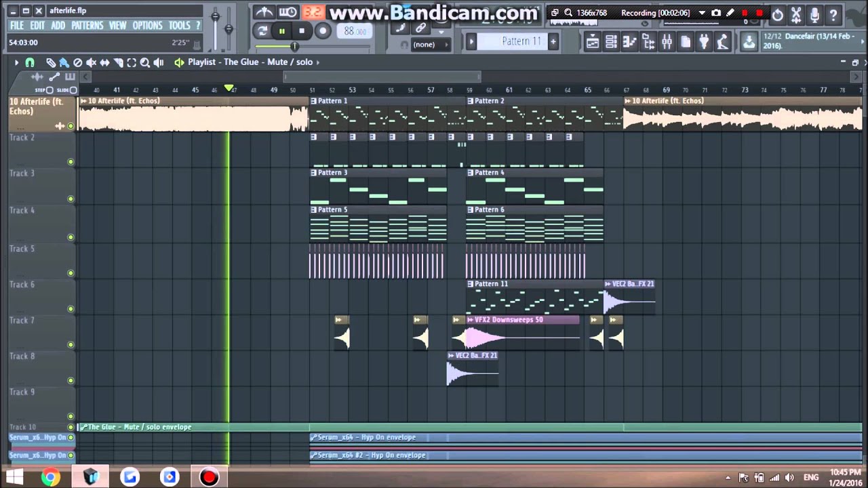Select the Mute tool in playlist toolbar
The image size is (868, 488).
[x=91, y=62]
